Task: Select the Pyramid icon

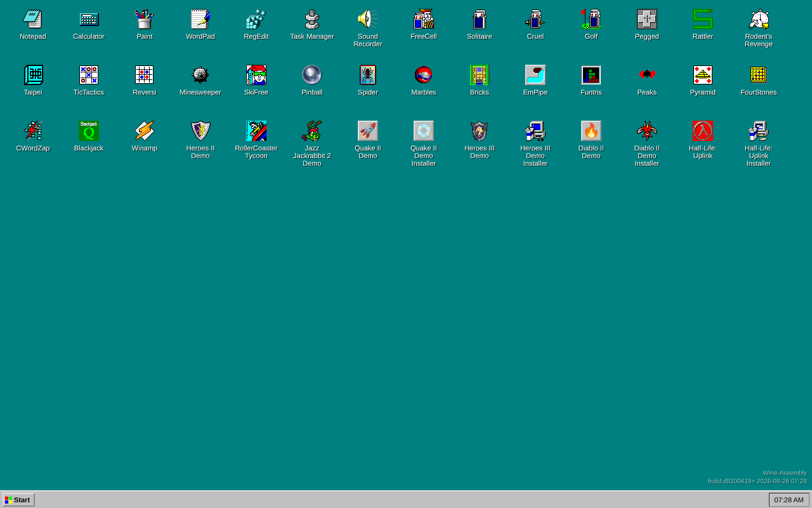Action: click(x=703, y=75)
